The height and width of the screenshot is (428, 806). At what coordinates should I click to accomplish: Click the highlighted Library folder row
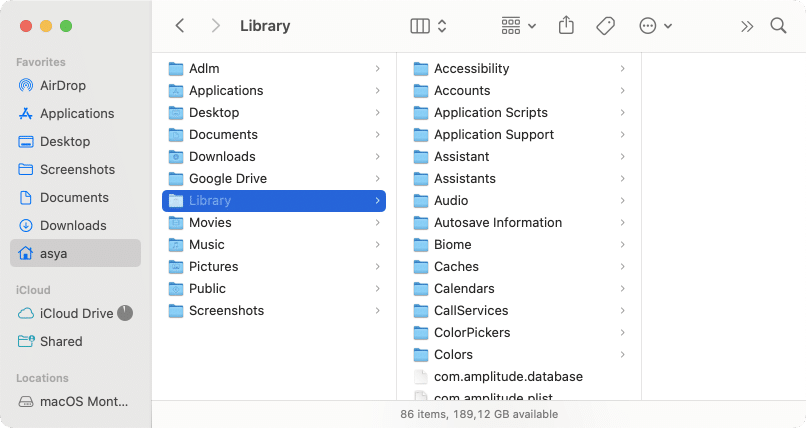[x=274, y=201]
